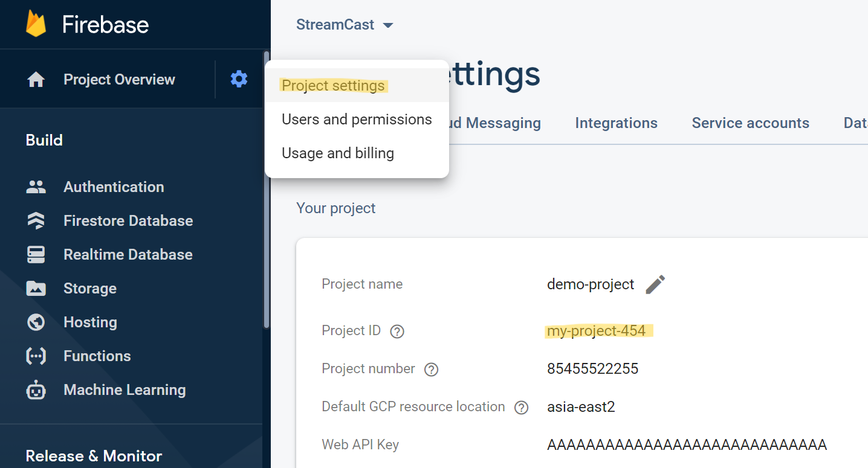Click the Your project heading
The width and height of the screenshot is (868, 468).
tap(336, 208)
